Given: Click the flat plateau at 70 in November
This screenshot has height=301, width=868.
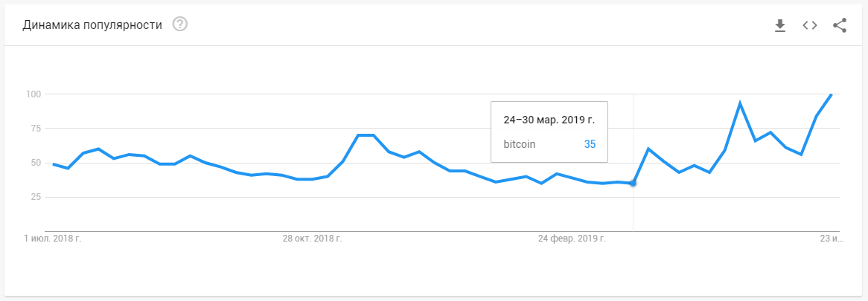Looking at the screenshot, I should (x=366, y=135).
